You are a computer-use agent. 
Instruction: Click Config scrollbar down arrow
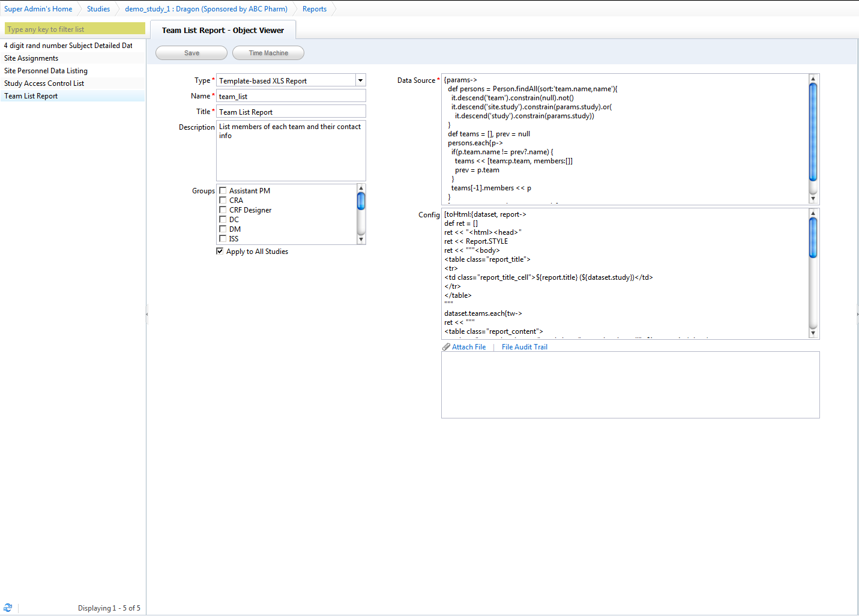[813, 333]
